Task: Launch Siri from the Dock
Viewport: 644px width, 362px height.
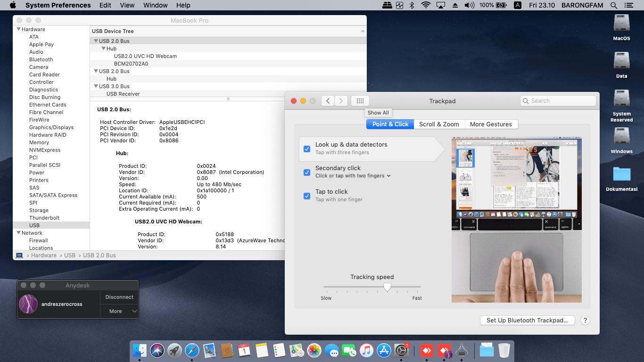Action: (x=157, y=350)
